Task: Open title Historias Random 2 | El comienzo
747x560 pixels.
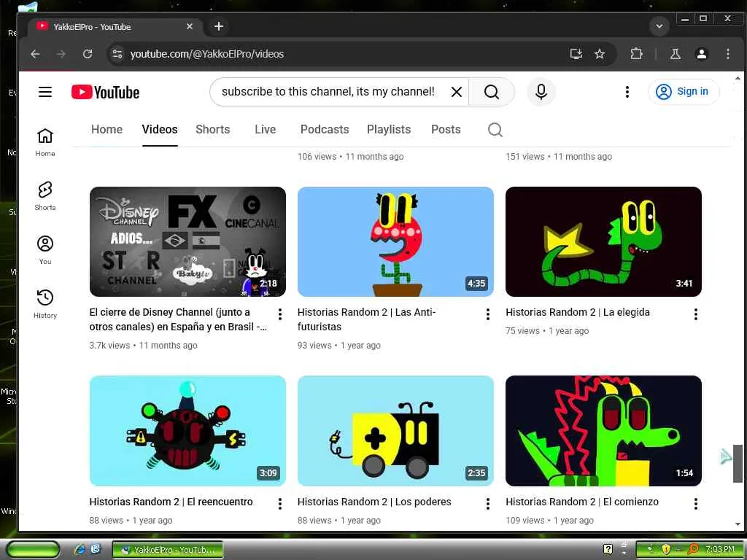Action: click(582, 502)
